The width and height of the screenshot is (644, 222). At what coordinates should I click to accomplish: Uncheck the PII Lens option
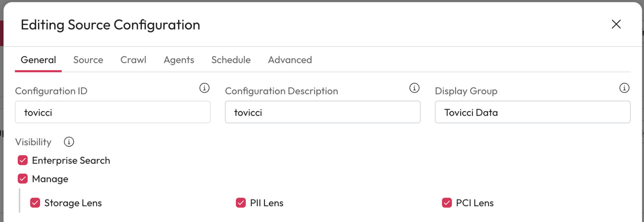click(241, 203)
